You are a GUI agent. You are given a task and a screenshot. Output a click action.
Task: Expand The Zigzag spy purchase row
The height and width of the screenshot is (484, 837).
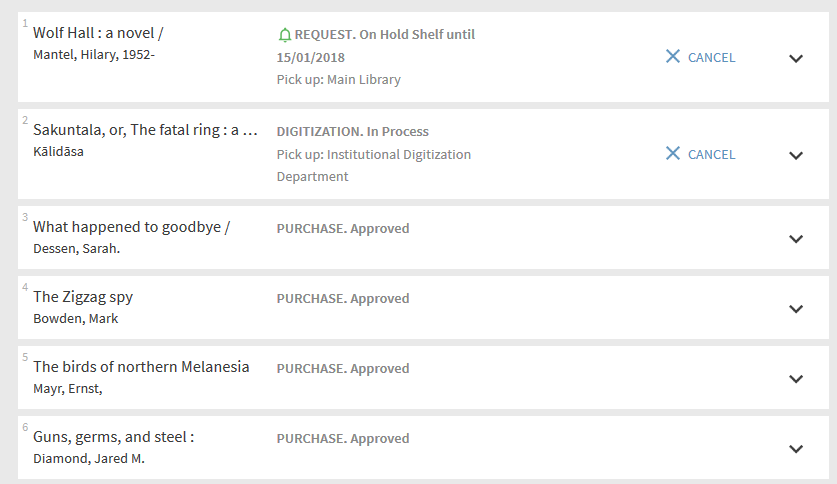click(x=796, y=309)
